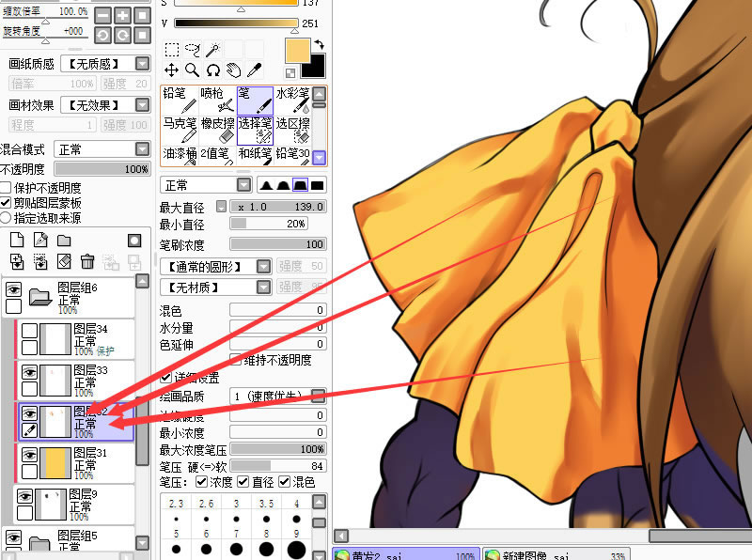This screenshot has width=752, height=560.
Task: Toggle the transparent color icon
Action: (x=290, y=73)
